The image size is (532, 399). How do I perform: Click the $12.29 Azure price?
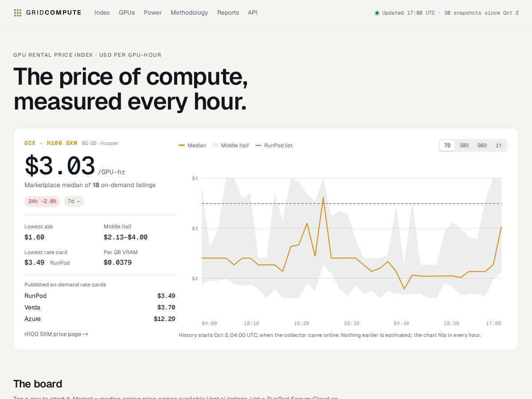(164, 319)
